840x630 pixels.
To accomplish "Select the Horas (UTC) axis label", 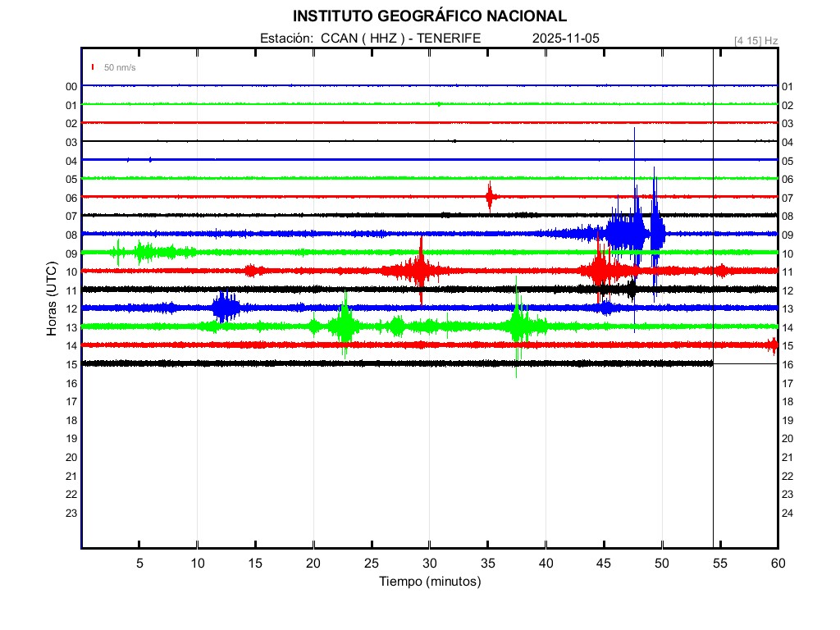I will pyautogui.click(x=52, y=299).
